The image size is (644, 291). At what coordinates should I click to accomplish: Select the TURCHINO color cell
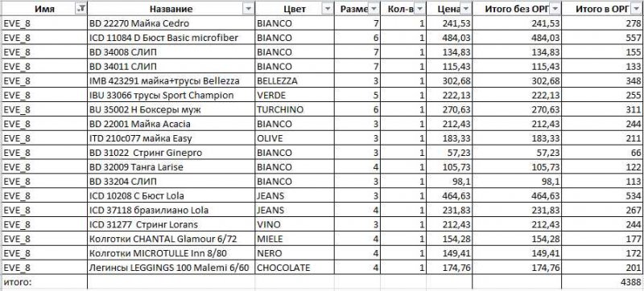point(295,109)
